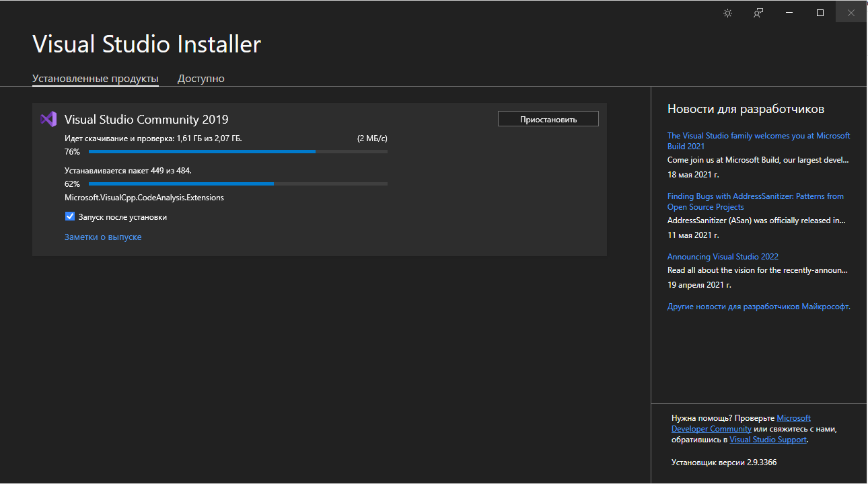Click "Come join us at Microsoft Build" summary text
This screenshot has height=484, width=868.
click(758, 161)
